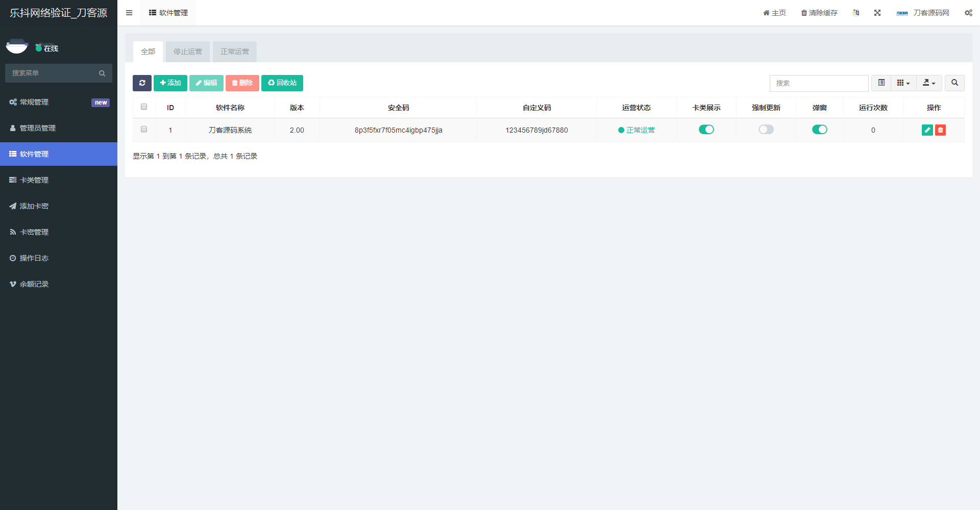The width and height of the screenshot is (980, 510).
Task: Switch to the 停止运营 tab
Action: click(187, 52)
